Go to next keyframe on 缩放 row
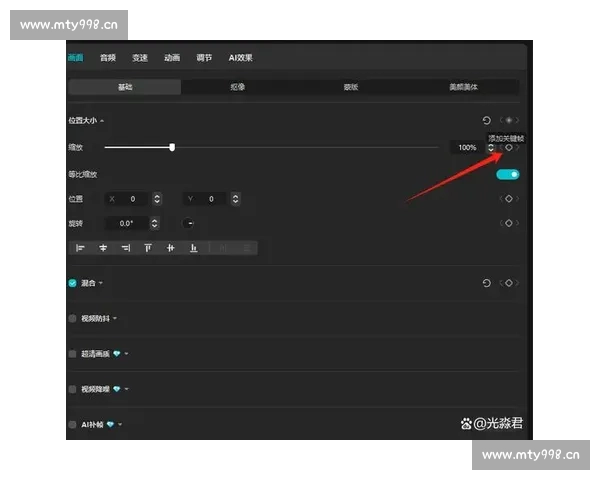This screenshot has width=600, height=480. click(517, 147)
